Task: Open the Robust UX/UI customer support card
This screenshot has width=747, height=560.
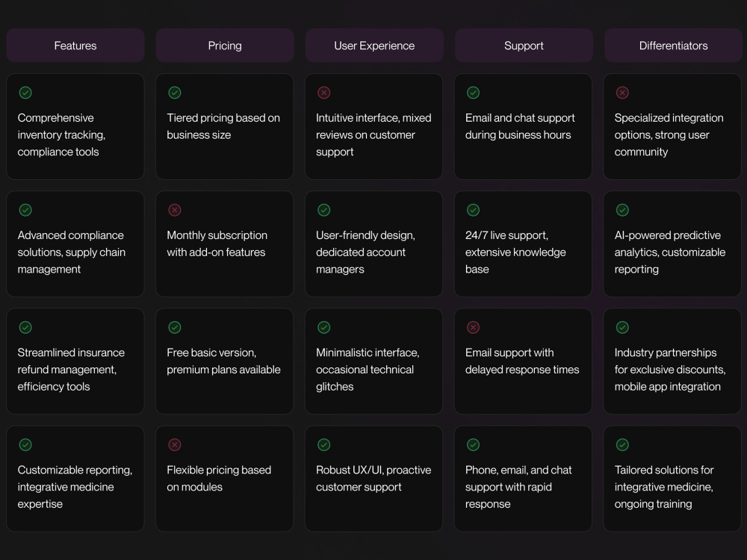Action: (x=374, y=479)
